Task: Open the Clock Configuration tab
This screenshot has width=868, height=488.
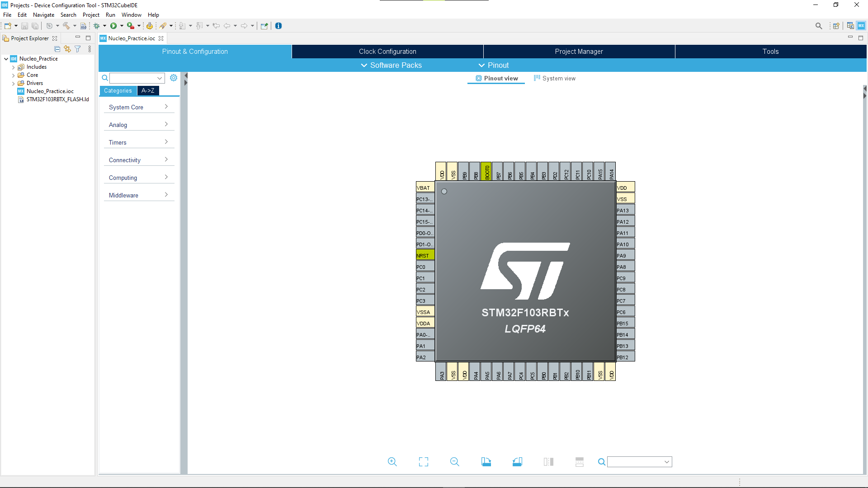Action: [387, 52]
